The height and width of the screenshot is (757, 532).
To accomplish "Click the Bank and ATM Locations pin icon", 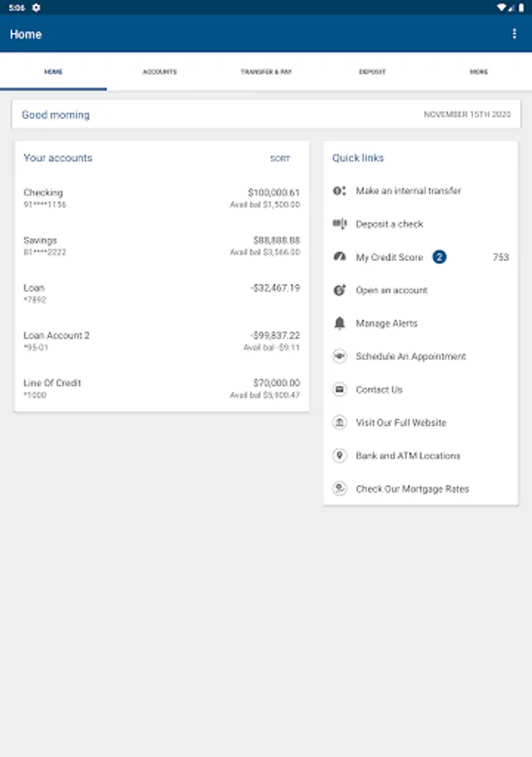I will click(340, 456).
